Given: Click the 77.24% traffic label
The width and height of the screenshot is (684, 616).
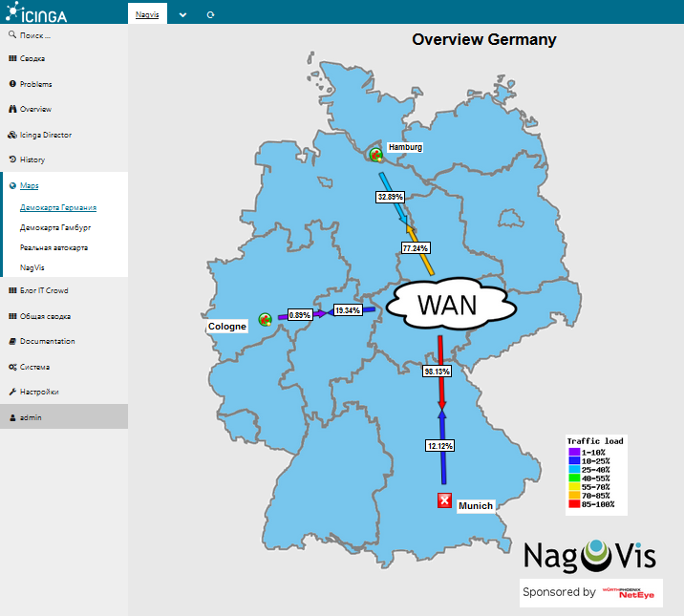Looking at the screenshot, I should pos(415,247).
